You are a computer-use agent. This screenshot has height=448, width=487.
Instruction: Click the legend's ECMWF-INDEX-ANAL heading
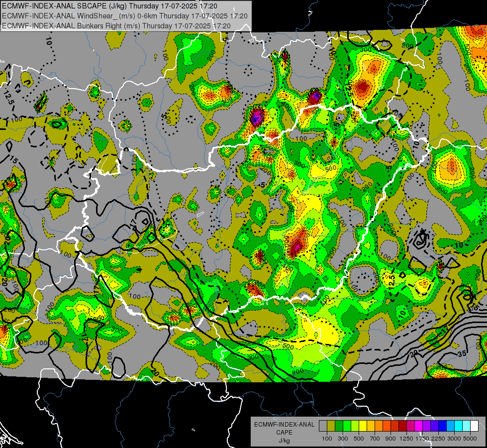[284, 425]
